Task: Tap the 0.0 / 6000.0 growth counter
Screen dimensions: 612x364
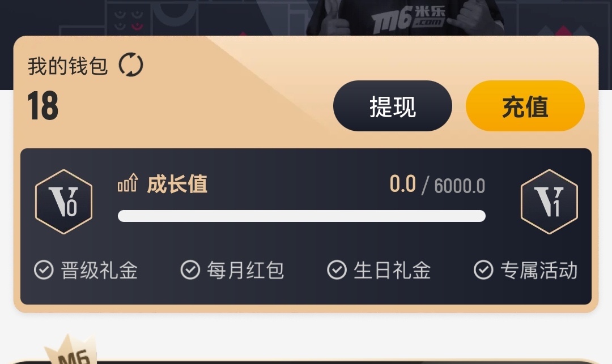Action: click(x=437, y=185)
